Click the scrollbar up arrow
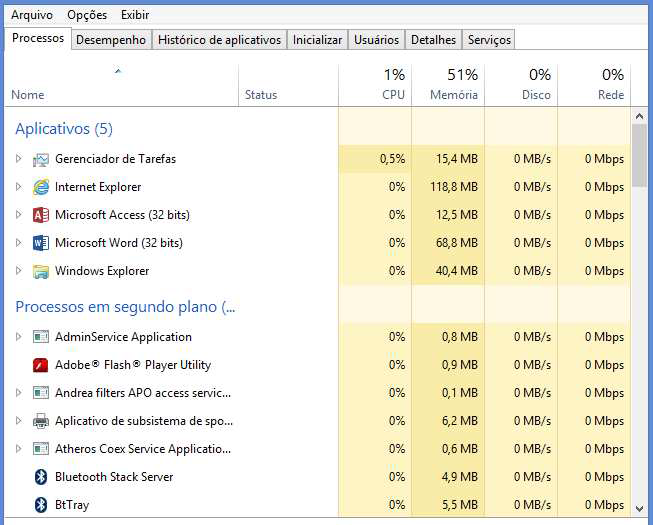The image size is (653, 525). click(x=639, y=117)
